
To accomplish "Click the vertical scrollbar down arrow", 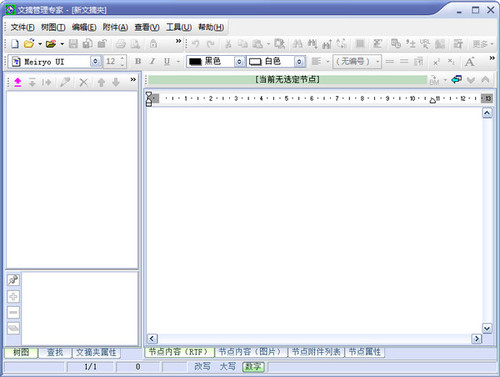I will tap(487, 328).
